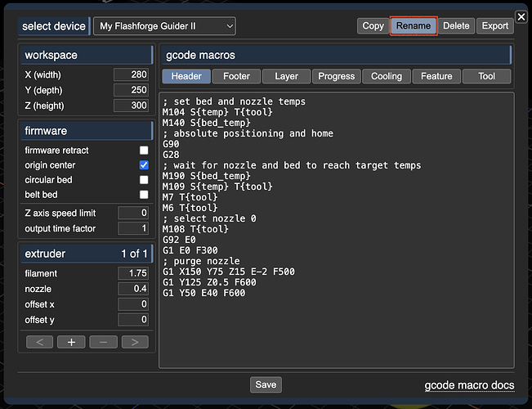Add an extruder with plus button
Image resolution: width=532 pixels, height=409 pixels.
click(x=71, y=342)
